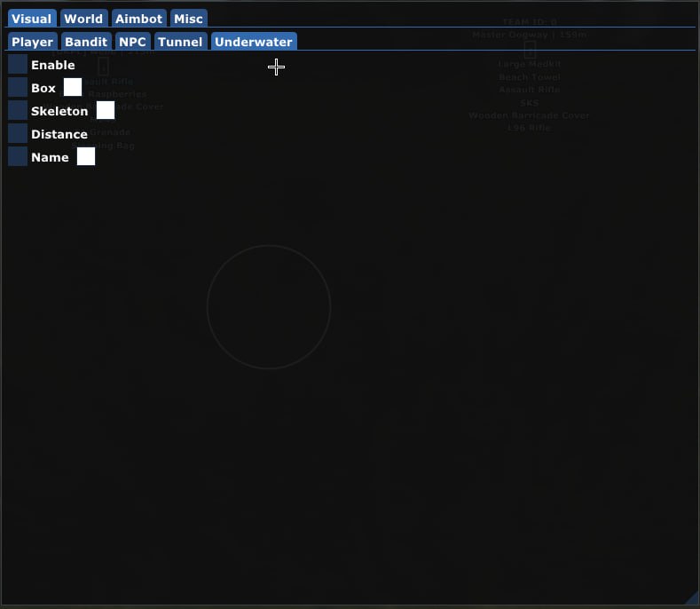Check the Skeleton checkbox

pos(18,110)
